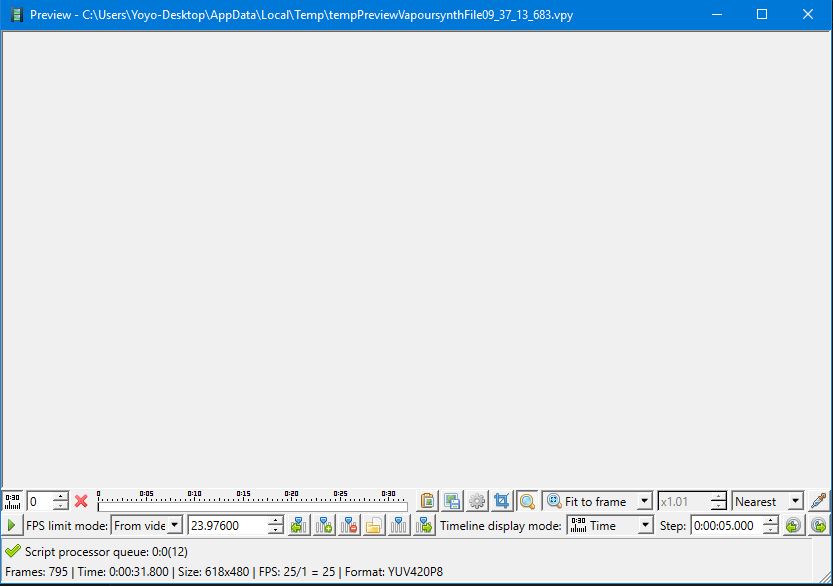Click the green Play button

(12, 525)
